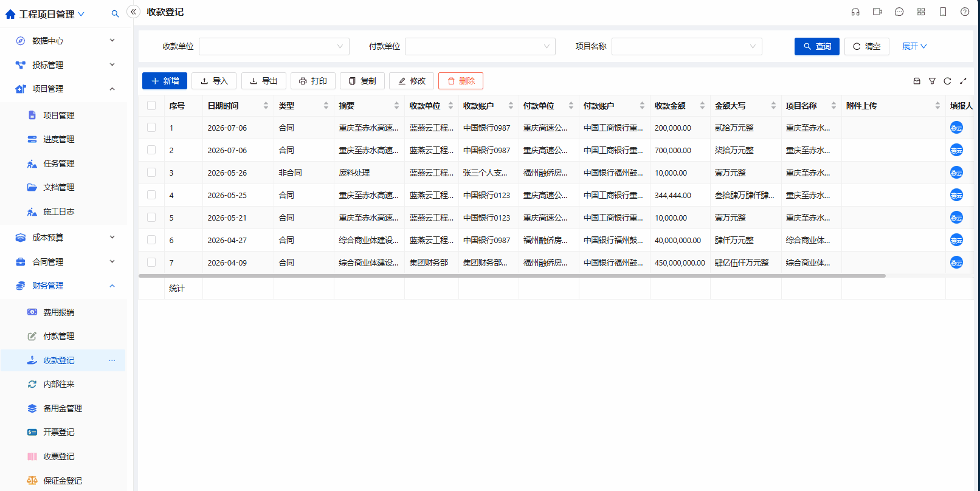Click the 修改 edit button
Screen dimensions: 980x491
pos(412,81)
